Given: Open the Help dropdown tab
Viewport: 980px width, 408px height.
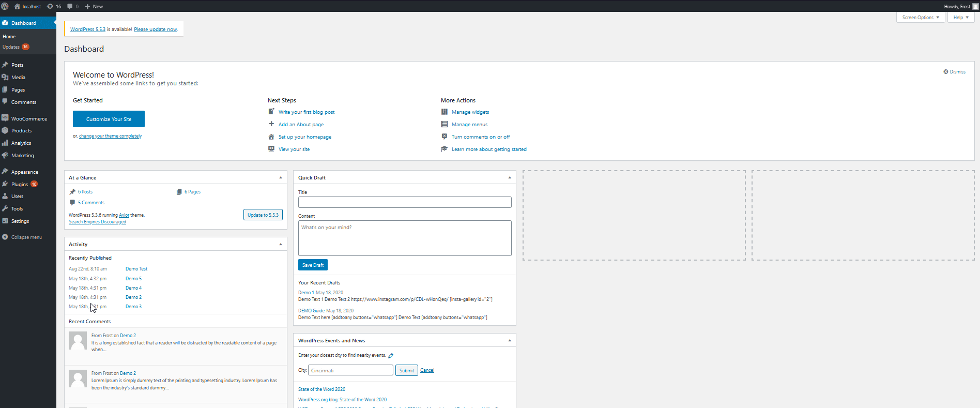Looking at the screenshot, I should [961, 17].
